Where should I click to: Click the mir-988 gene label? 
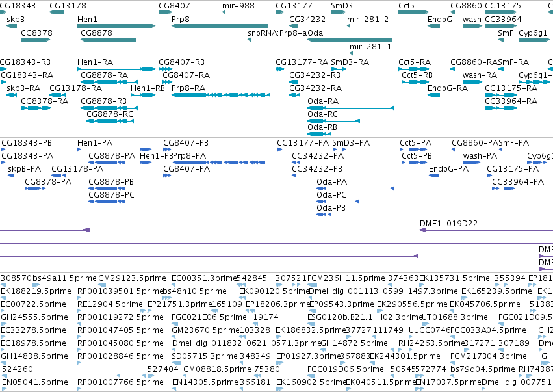pyautogui.click(x=238, y=6)
